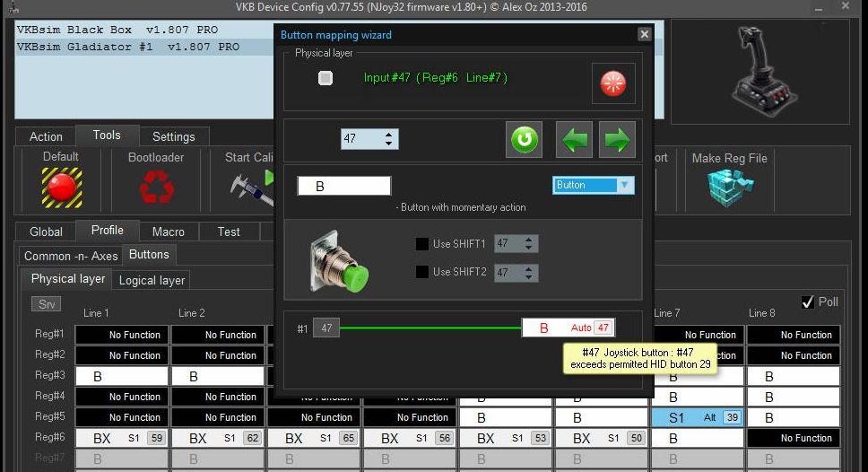This screenshot has height=472, width=868.
Task: Toggle the Physical layer input indicator checkbox
Action: click(325, 78)
